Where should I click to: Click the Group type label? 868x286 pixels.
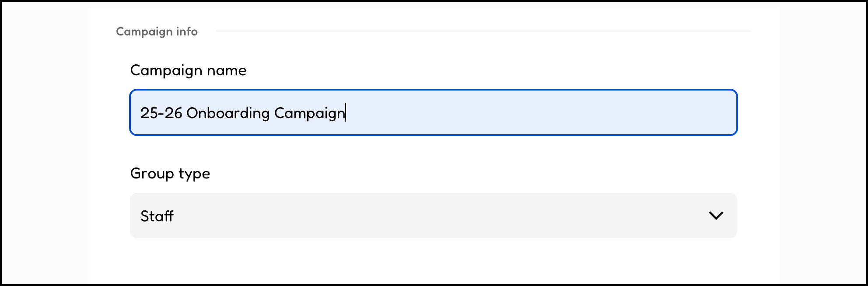(x=170, y=174)
